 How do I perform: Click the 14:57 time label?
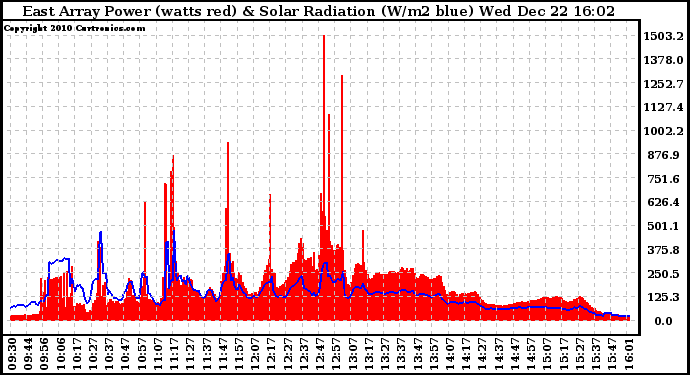(531, 354)
